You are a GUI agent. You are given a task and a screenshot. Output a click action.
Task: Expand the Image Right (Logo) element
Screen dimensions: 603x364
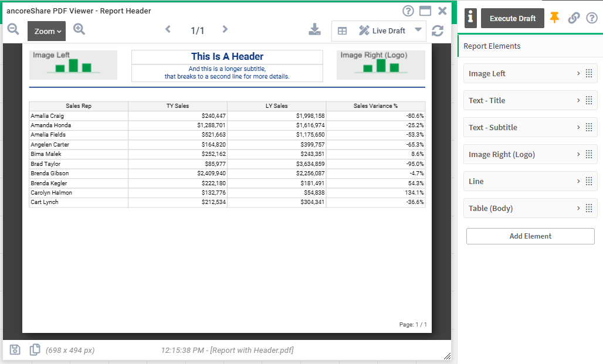point(578,154)
